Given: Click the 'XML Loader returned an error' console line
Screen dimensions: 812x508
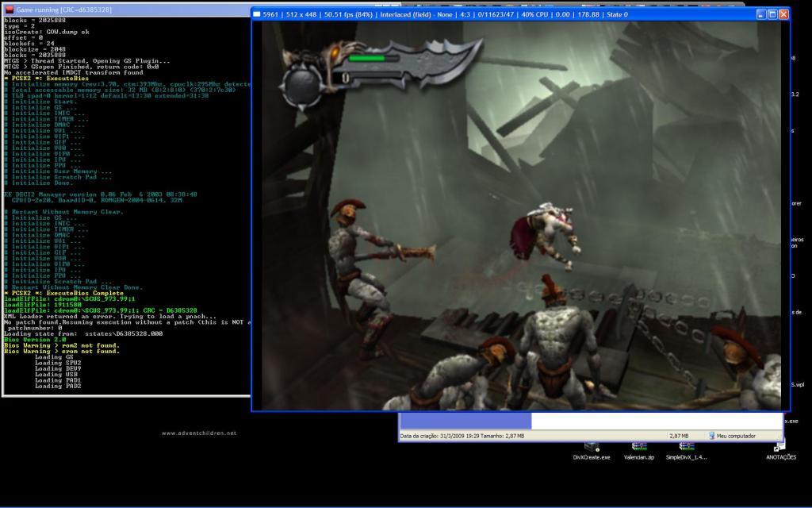Looking at the screenshot, I should [110, 316].
